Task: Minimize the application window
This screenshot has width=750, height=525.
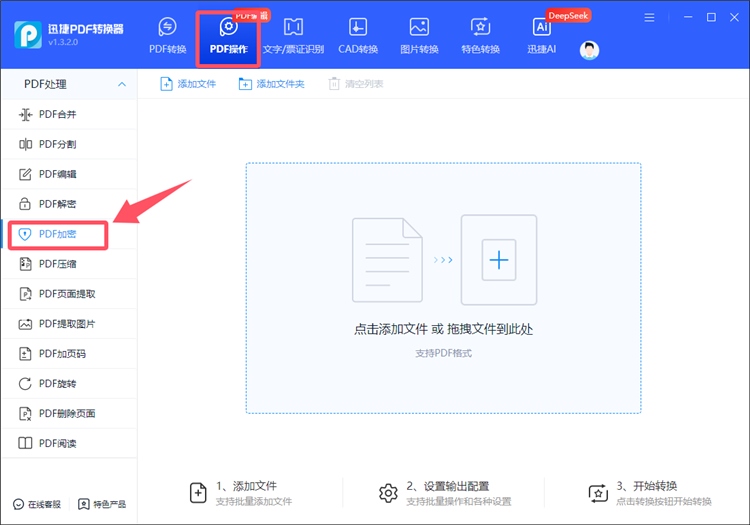Action: pos(688,17)
